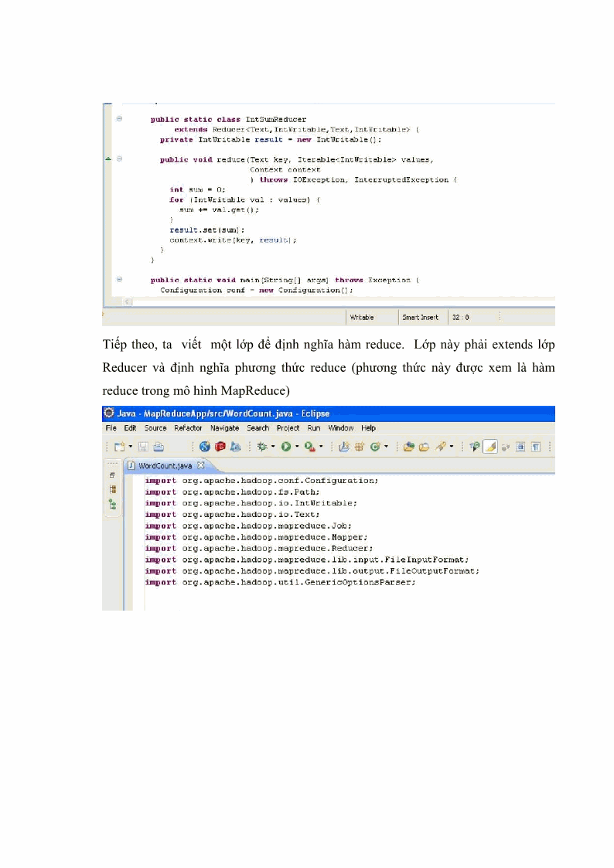Click the green Run button icon
This screenshot has width=614, height=868.
285,447
